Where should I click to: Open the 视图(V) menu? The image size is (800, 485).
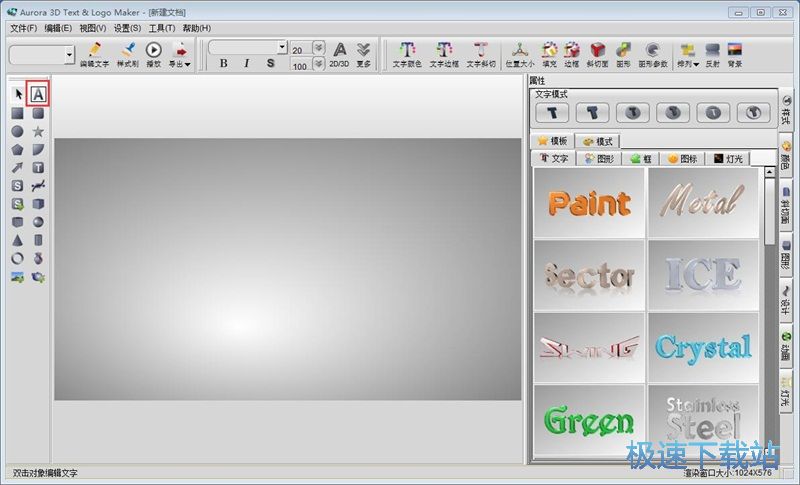92,28
